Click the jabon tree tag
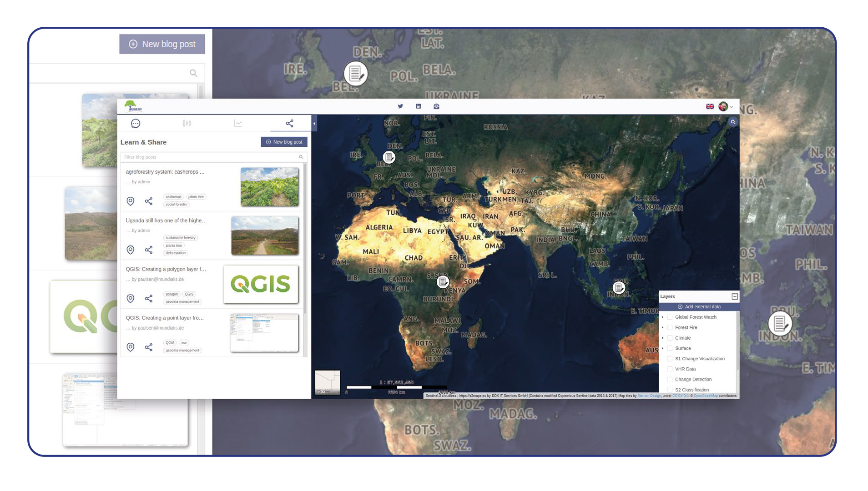The image size is (868, 491). 196,197
